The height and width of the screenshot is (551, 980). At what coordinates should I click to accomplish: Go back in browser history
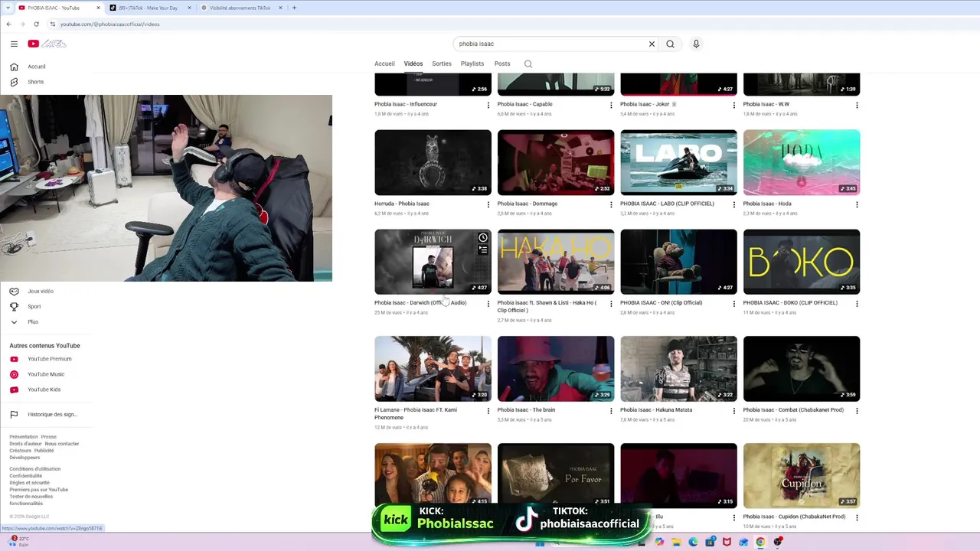pyautogui.click(x=8, y=24)
